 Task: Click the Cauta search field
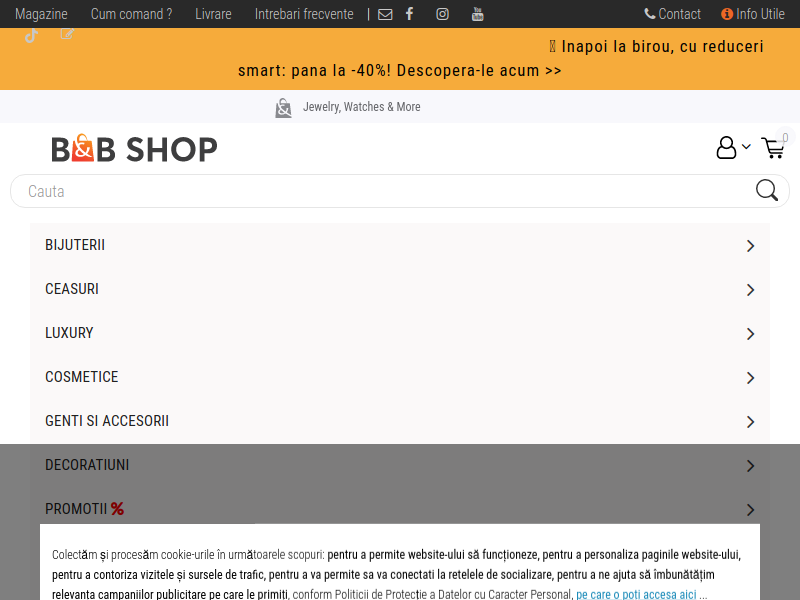380,191
